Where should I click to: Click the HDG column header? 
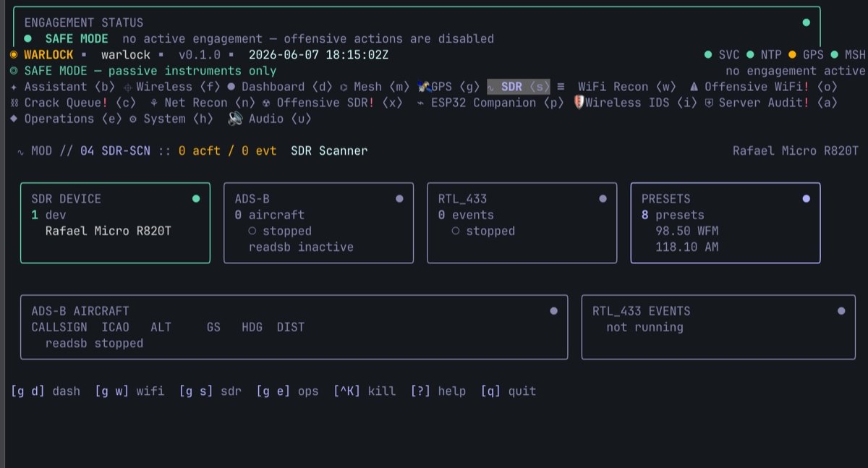pos(252,327)
